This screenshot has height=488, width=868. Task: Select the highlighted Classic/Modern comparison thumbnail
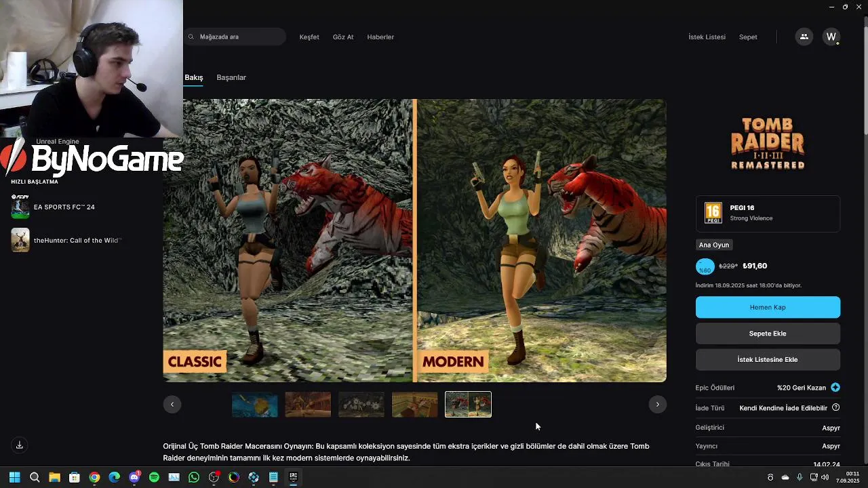[x=468, y=405]
